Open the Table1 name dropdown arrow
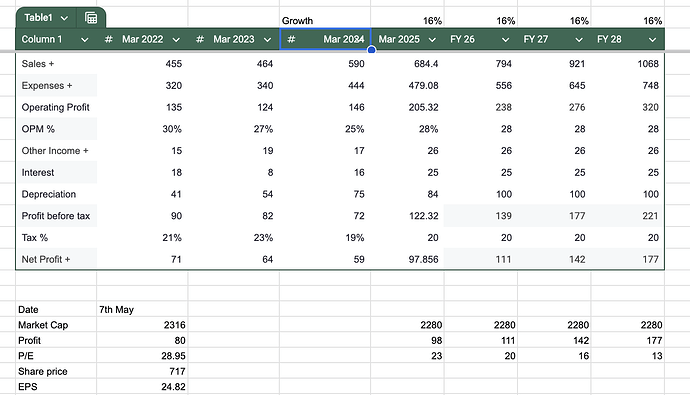This screenshot has height=395, width=690. pyautogui.click(x=64, y=18)
